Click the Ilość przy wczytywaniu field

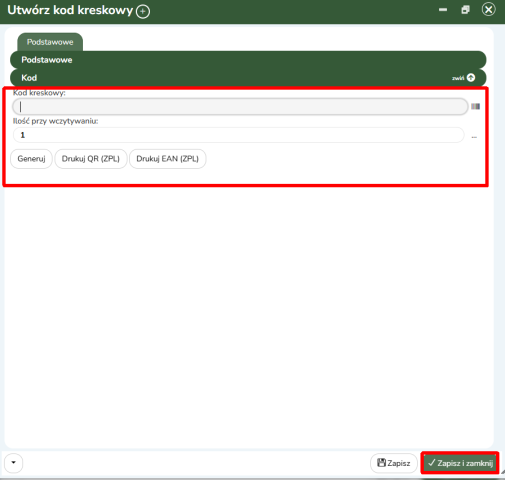[x=239, y=135]
